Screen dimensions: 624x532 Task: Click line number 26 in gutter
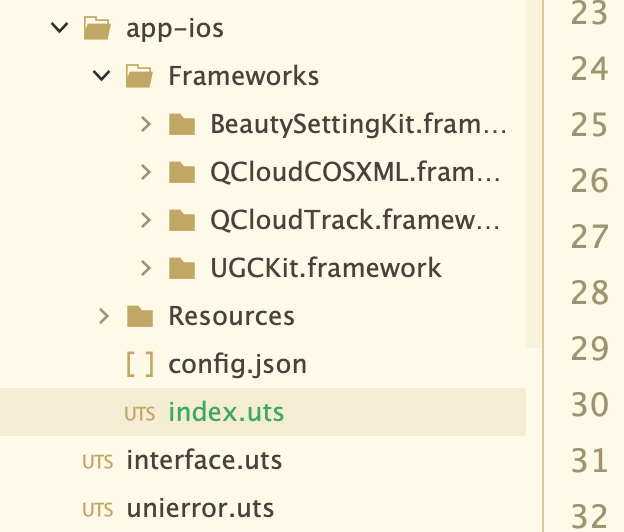pyautogui.click(x=589, y=181)
